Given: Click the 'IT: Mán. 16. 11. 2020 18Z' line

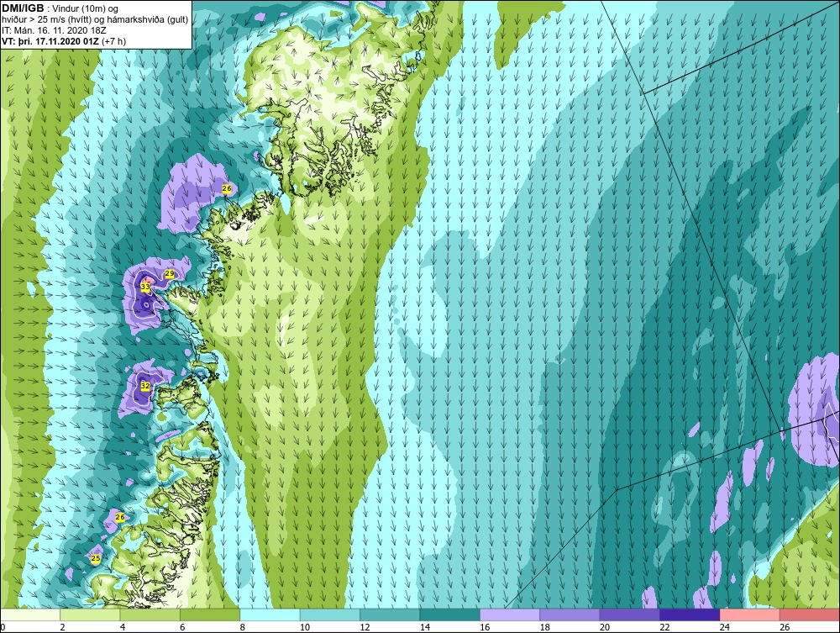Looking at the screenshot, I should pyautogui.click(x=54, y=30).
